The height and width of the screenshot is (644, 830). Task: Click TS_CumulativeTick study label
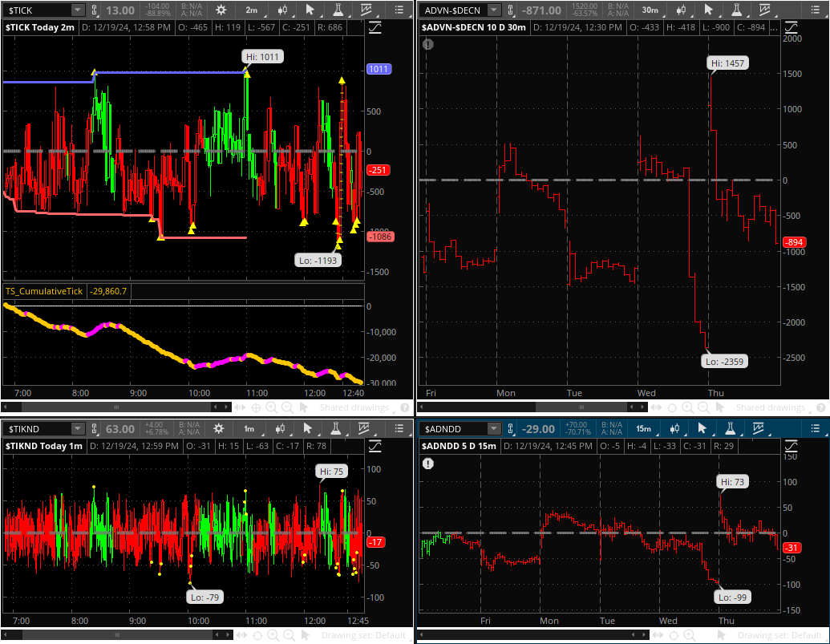click(x=44, y=291)
